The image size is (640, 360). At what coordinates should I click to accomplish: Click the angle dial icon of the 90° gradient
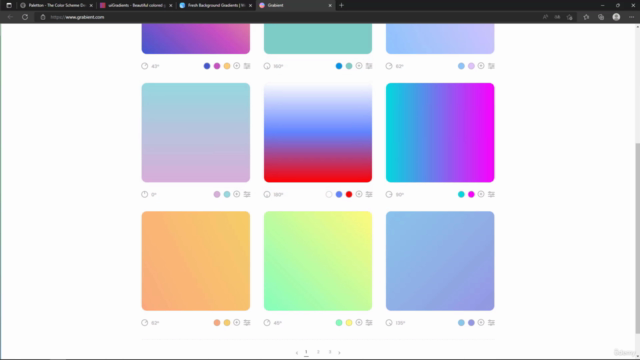point(389,194)
